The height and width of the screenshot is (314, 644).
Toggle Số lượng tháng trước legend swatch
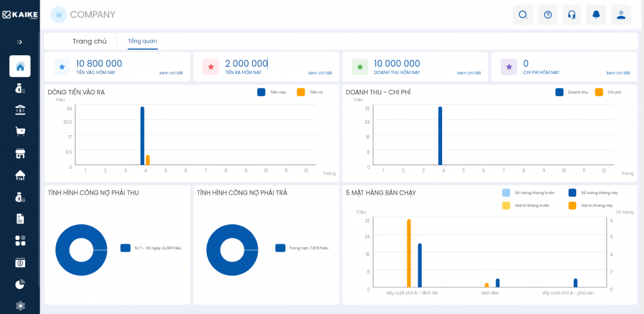(506, 193)
